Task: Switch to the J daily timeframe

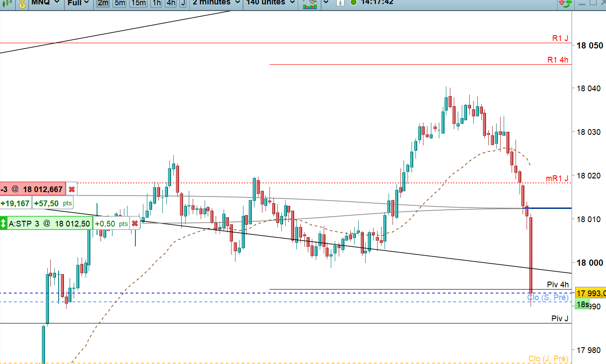Action: (183, 3)
